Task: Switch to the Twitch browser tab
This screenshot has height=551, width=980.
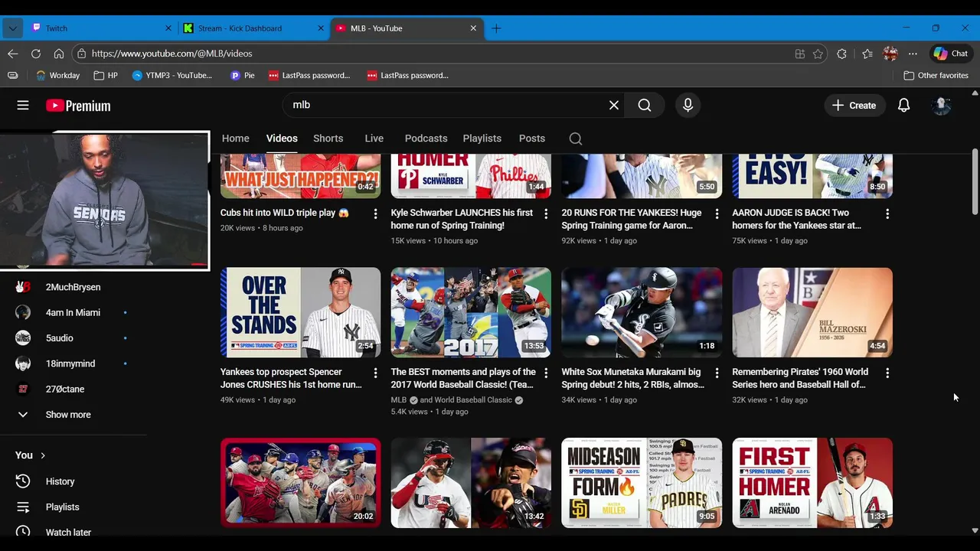Action: (102, 28)
